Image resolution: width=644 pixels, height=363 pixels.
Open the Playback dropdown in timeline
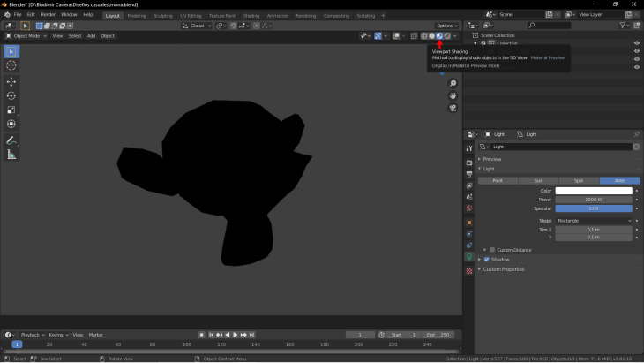[x=33, y=335]
